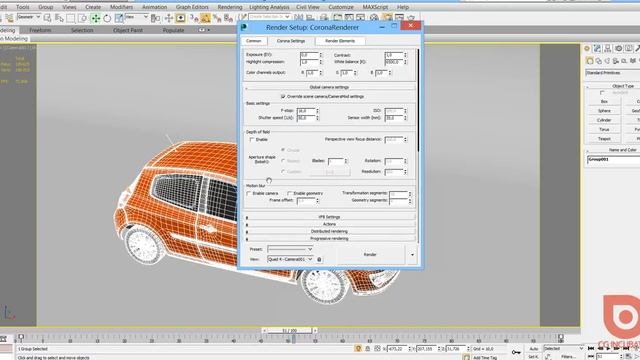This screenshot has width=640, height=360.
Task: Switch to the Render Elements tab
Action: point(340,41)
